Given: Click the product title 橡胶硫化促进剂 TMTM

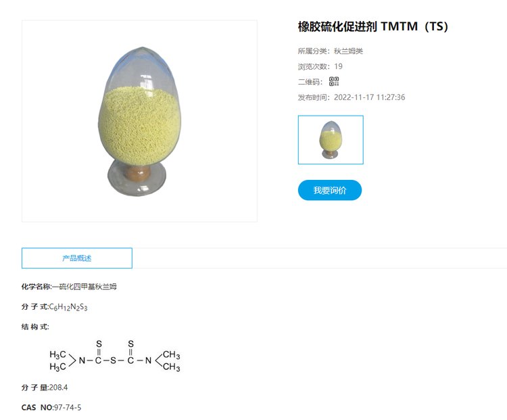Looking at the screenshot, I should click(372, 26).
